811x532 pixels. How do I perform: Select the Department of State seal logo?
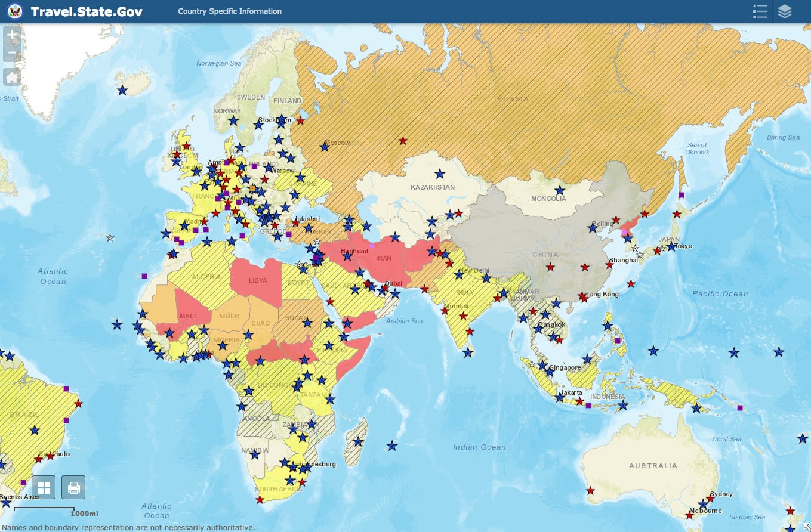click(14, 11)
